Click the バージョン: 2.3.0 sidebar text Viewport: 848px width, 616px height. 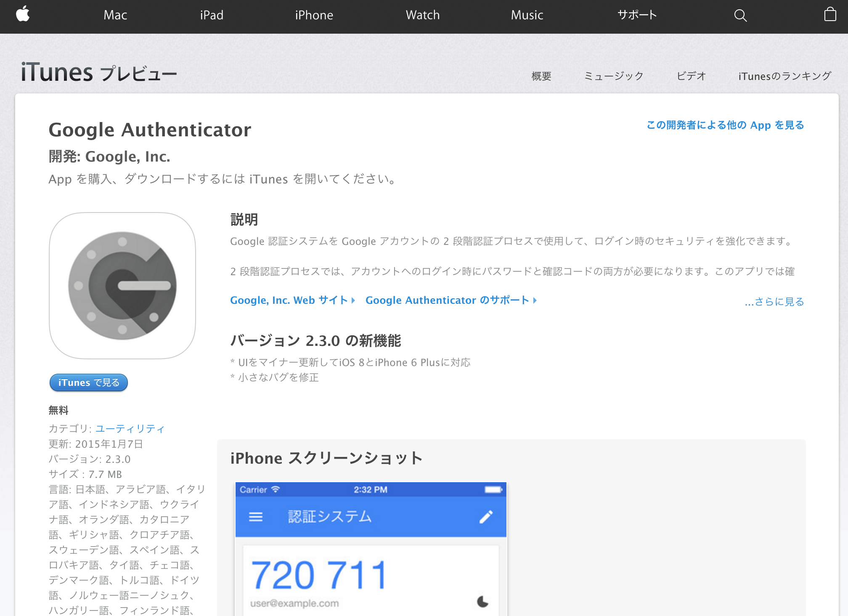click(x=90, y=459)
